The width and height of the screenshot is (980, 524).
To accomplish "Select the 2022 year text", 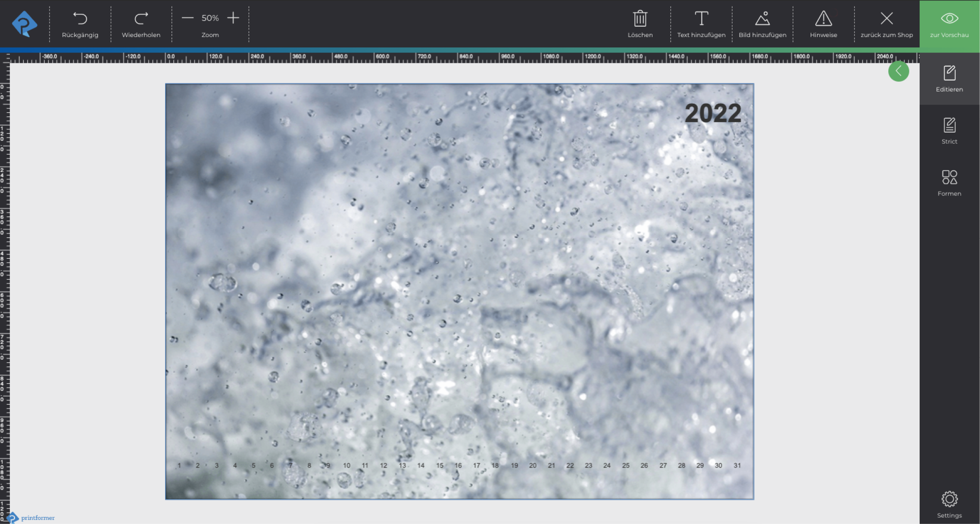I will point(713,113).
